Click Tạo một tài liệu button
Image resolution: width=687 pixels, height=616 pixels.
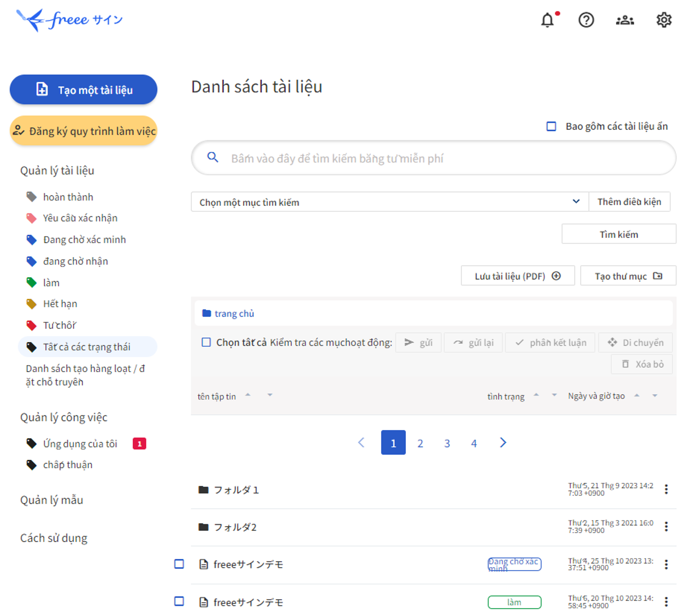[83, 90]
